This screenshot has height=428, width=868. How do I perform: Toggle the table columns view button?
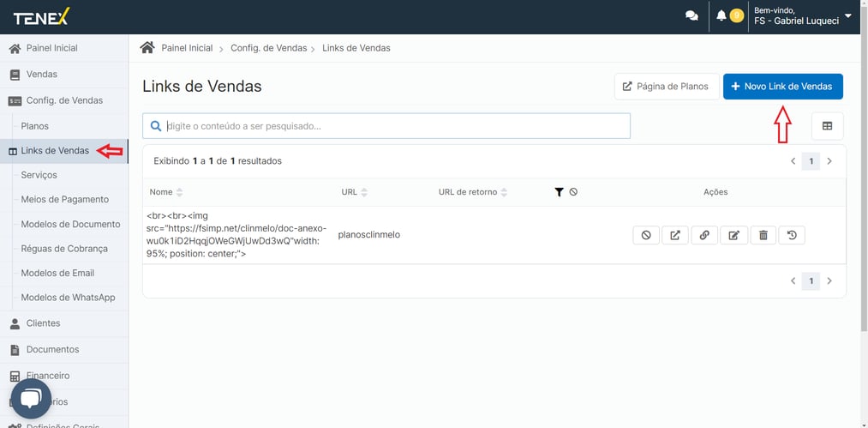tap(827, 126)
